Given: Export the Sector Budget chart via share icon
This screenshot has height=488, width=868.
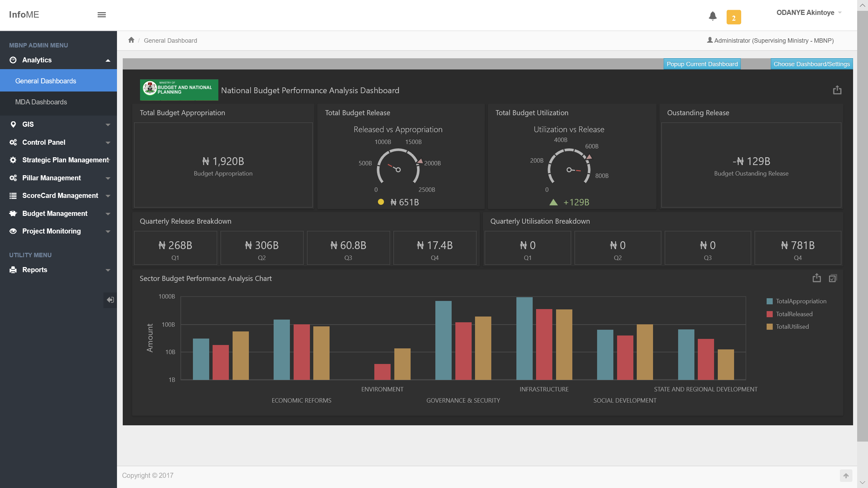Looking at the screenshot, I should (817, 278).
